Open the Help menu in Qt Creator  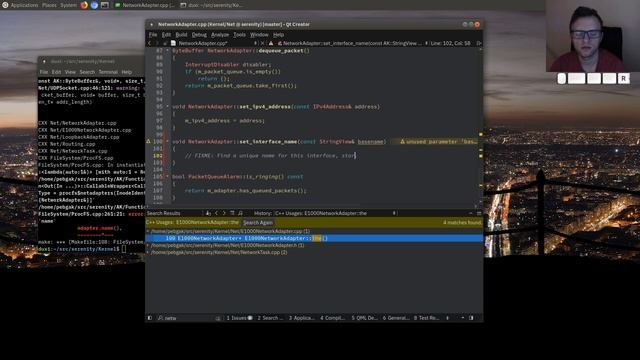point(278,35)
